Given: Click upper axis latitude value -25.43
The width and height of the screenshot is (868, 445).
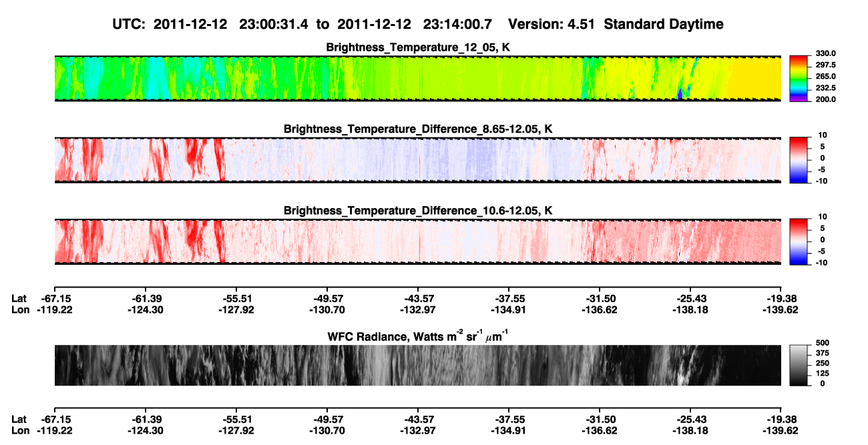Looking at the screenshot, I should (x=690, y=298).
